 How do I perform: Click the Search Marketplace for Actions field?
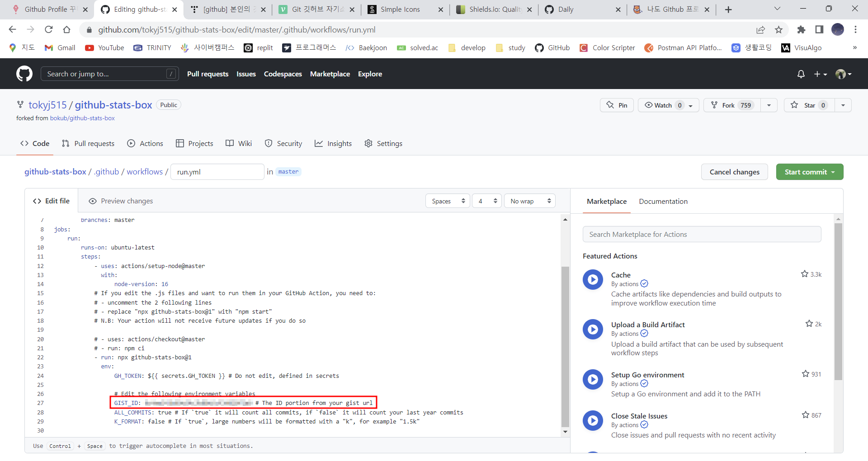(x=702, y=234)
